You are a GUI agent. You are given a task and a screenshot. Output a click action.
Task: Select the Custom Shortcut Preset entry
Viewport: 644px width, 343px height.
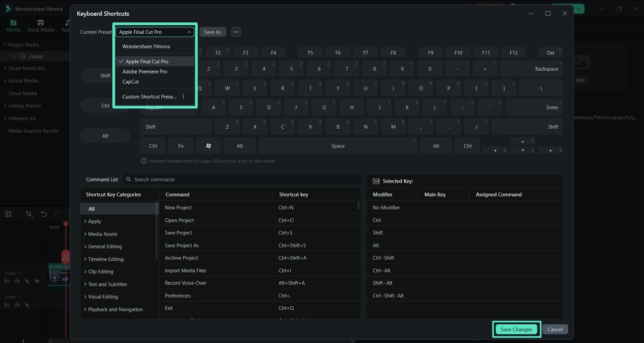click(149, 97)
